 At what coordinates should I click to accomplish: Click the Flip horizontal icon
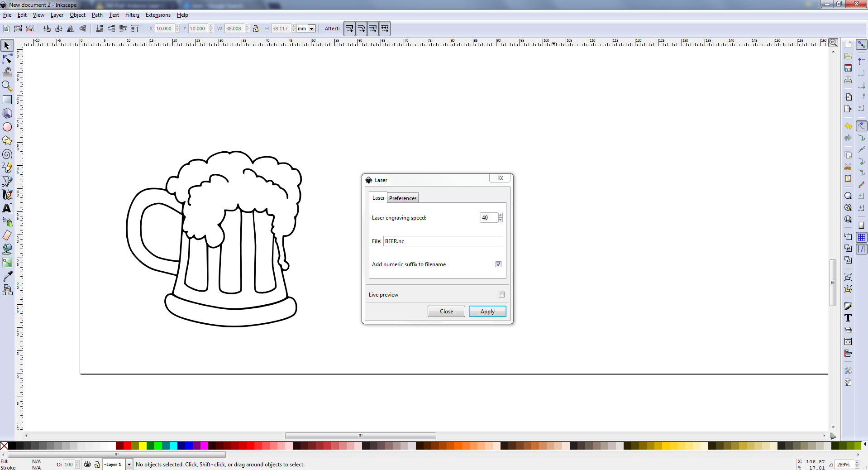point(71,29)
